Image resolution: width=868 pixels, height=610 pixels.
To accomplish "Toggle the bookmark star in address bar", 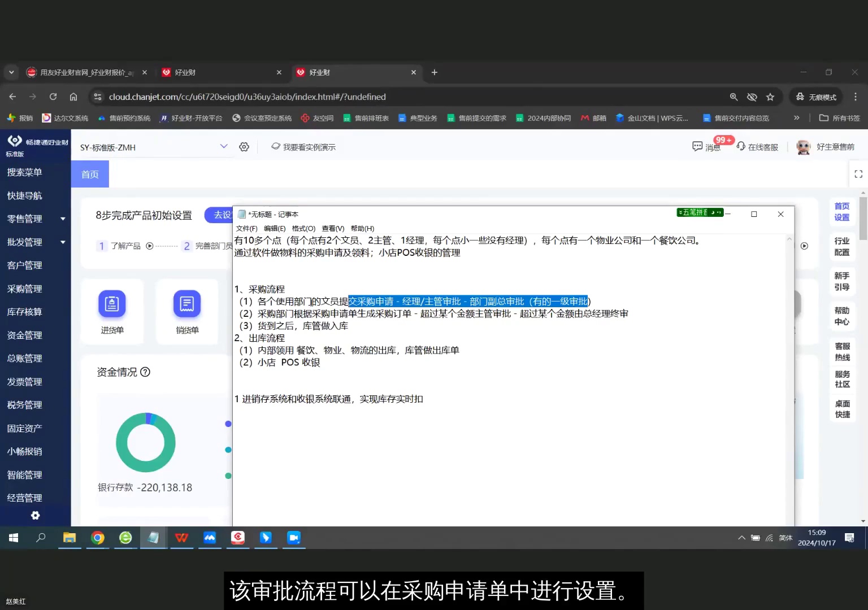I will point(770,97).
